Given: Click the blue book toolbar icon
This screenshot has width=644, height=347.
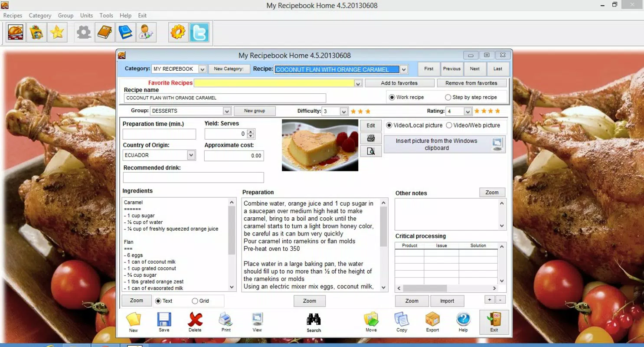Looking at the screenshot, I should pyautogui.click(x=125, y=33).
